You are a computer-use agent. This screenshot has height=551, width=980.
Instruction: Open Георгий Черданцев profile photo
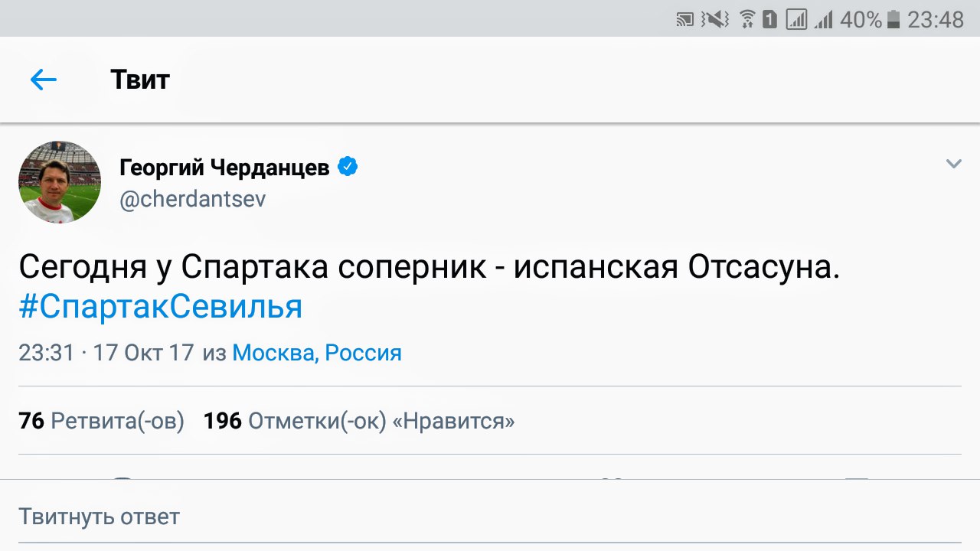click(60, 182)
